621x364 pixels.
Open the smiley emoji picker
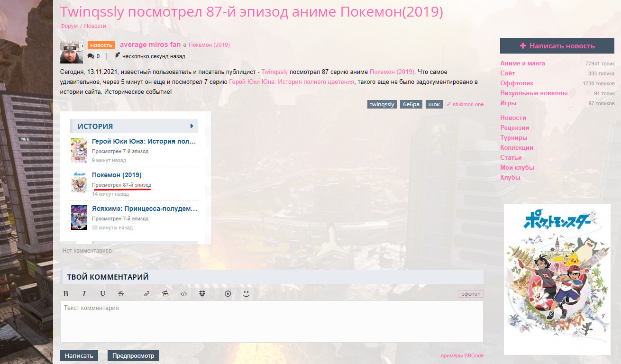[246, 294]
